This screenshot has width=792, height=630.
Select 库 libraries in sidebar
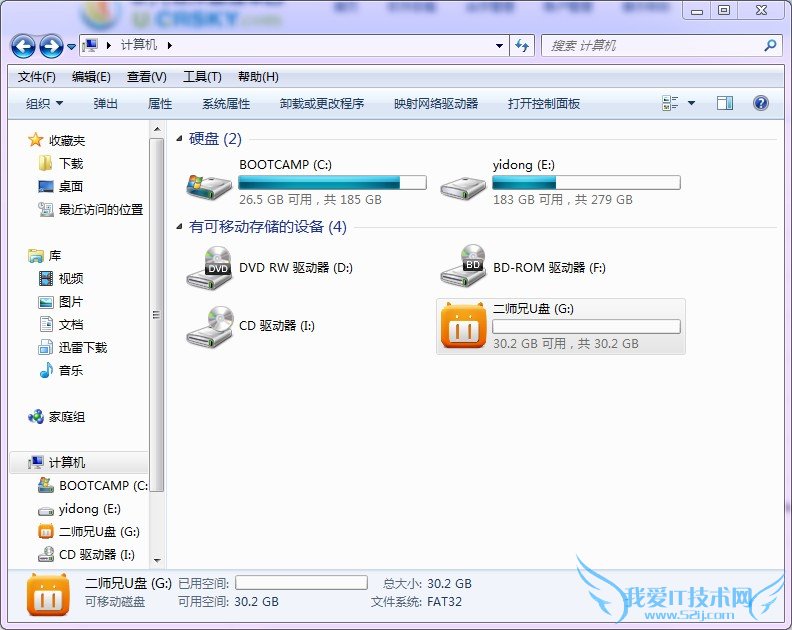pyautogui.click(x=45, y=256)
